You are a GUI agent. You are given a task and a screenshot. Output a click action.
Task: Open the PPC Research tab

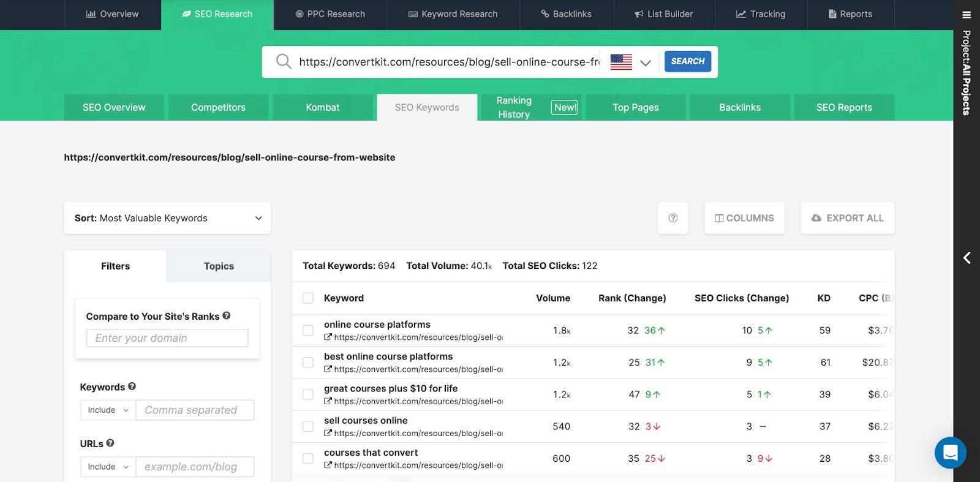pos(330,14)
